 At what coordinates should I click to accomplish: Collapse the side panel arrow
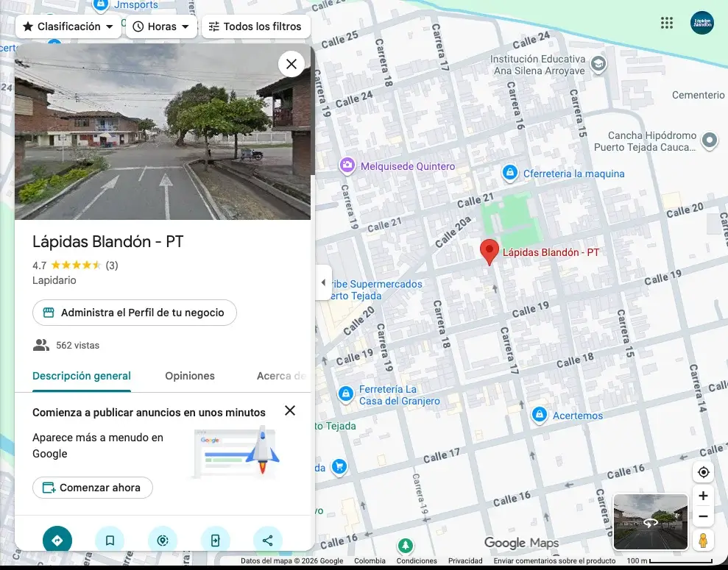(x=324, y=282)
